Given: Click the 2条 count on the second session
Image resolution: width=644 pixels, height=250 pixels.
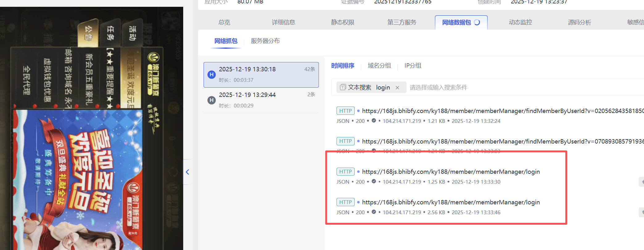Looking at the screenshot, I should [x=311, y=94].
